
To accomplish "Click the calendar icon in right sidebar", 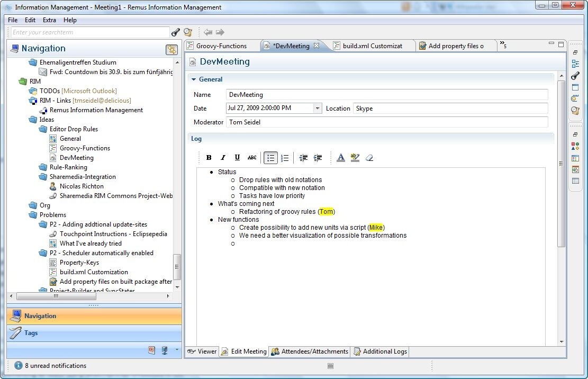I will coord(575,158).
